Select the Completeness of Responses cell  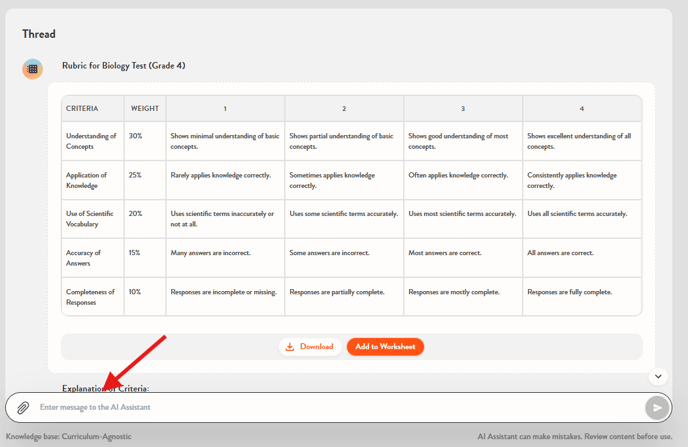point(91,297)
